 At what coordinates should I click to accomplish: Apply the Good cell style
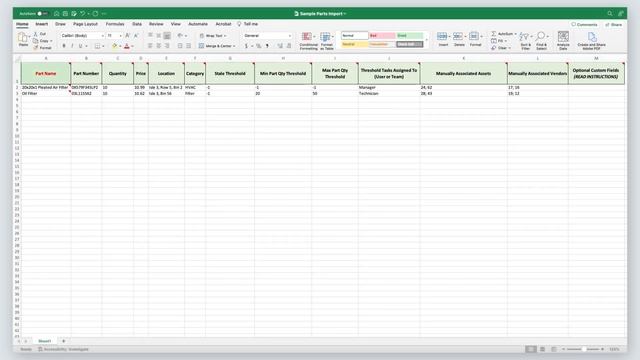pyautogui.click(x=409, y=36)
